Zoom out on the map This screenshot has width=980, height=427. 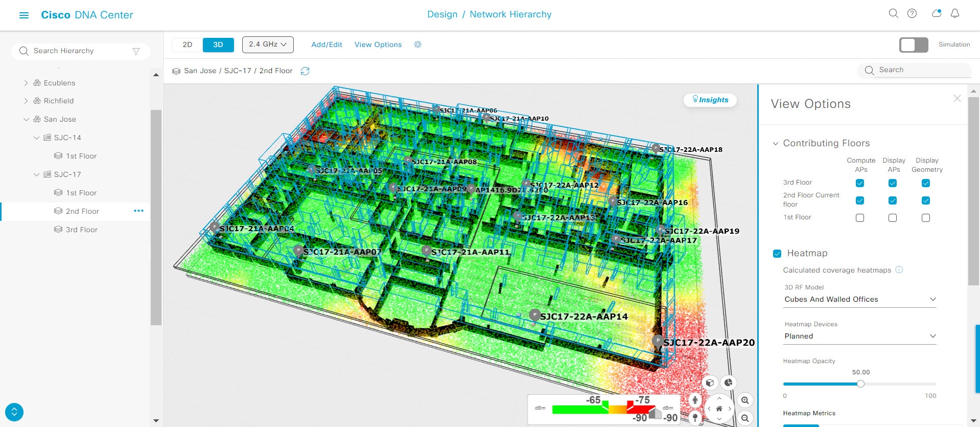(x=745, y=418)
